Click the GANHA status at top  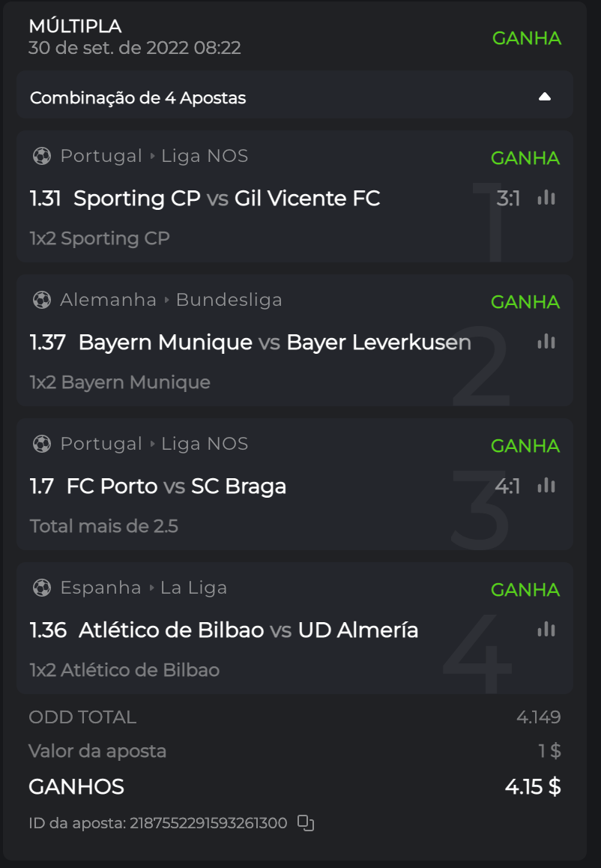click(526, 38)
